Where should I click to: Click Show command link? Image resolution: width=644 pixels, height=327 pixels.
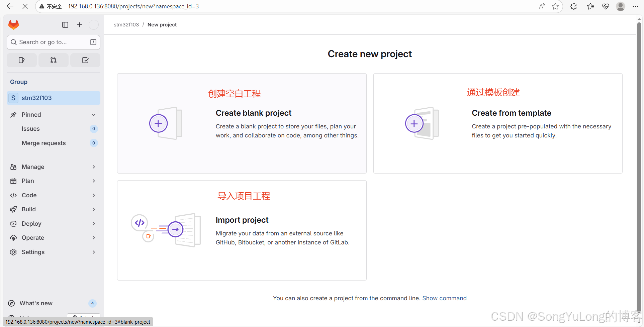click(444, 298)
